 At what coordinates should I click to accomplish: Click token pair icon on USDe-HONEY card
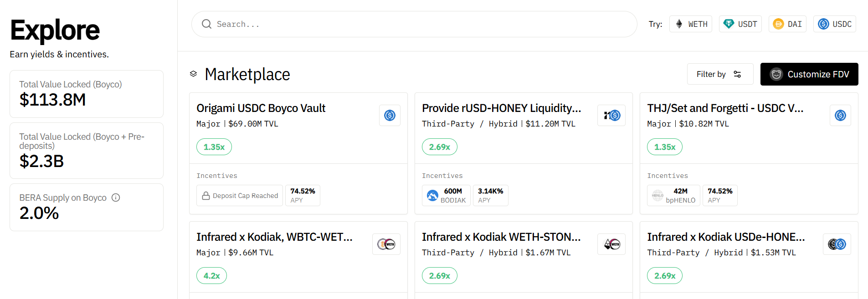point(837,244)
